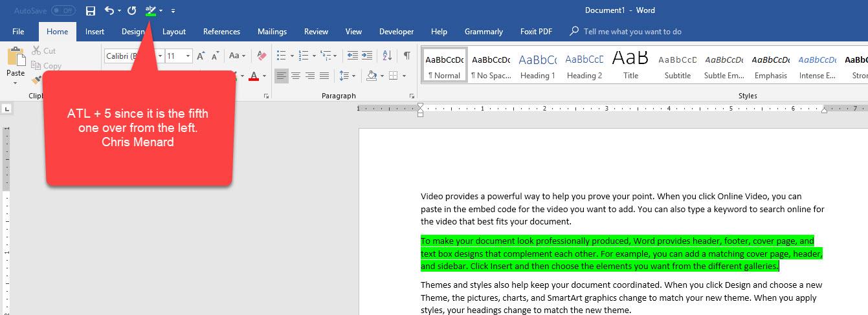Apply the Heading 1 style

tap(538, 65)
